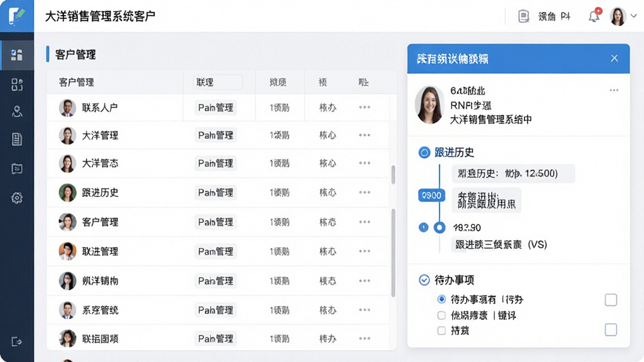Viewport: 644px width, 362px height.
Task: Click avatar of the 联轺囯频 table row
Action: tap(67, 339)
